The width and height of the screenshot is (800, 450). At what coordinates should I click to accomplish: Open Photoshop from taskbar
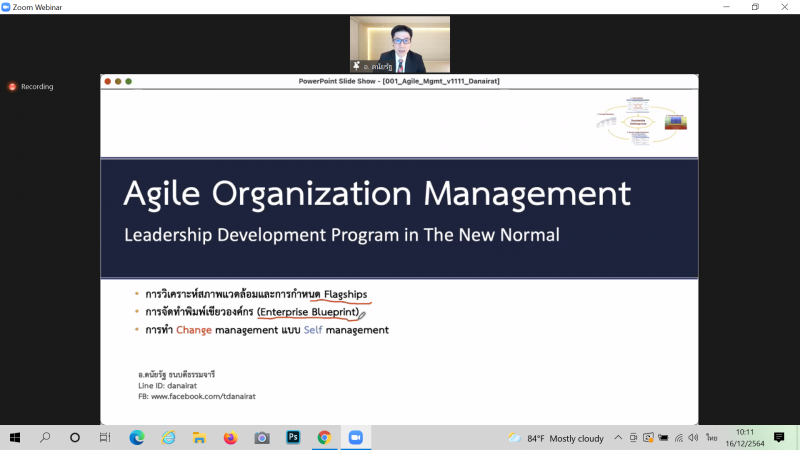tap(293, 437)
